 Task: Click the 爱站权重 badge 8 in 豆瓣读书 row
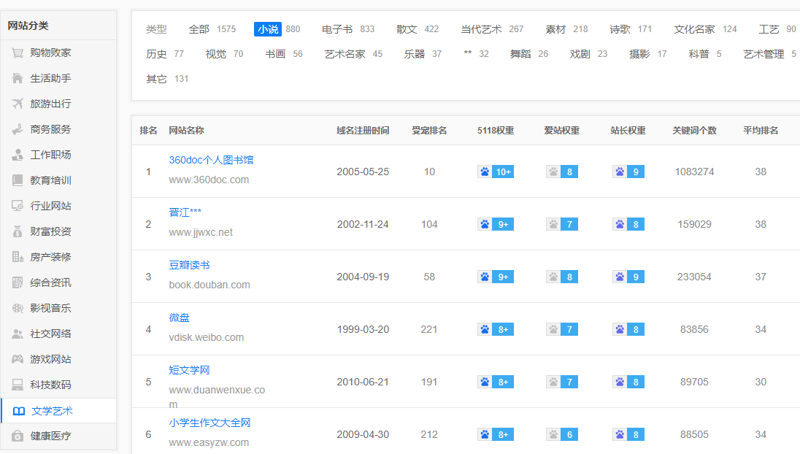[x=562, y=277]
